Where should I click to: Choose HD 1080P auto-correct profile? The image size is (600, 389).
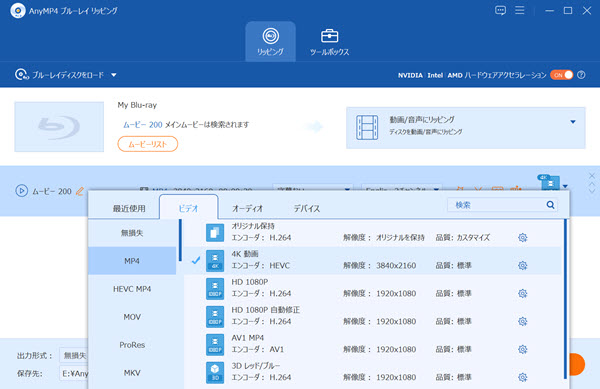[373, 316]
